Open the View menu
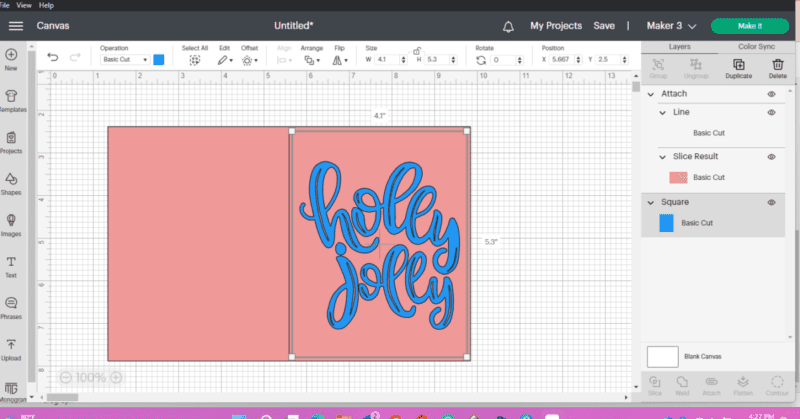The width and height of the screenshot is (800, 419). click(x=24, y=5)
